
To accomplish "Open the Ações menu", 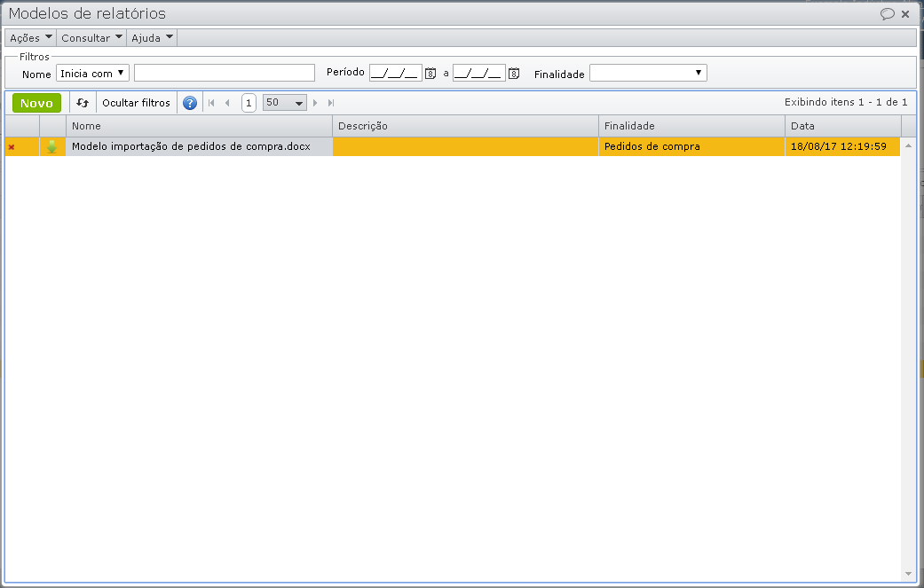I will [x=31, y=37].
